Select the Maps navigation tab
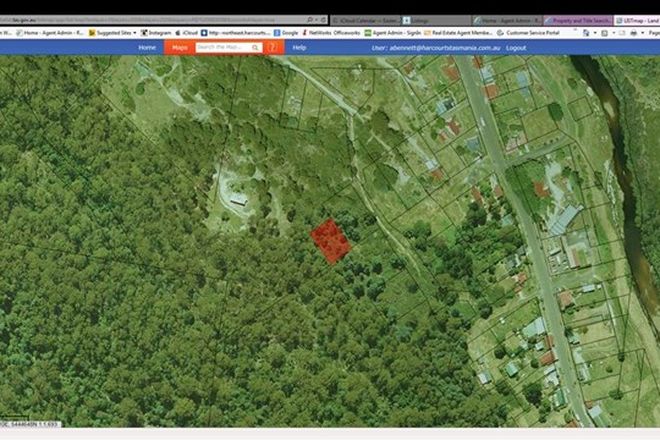The image size is (660, 440). 179,47
